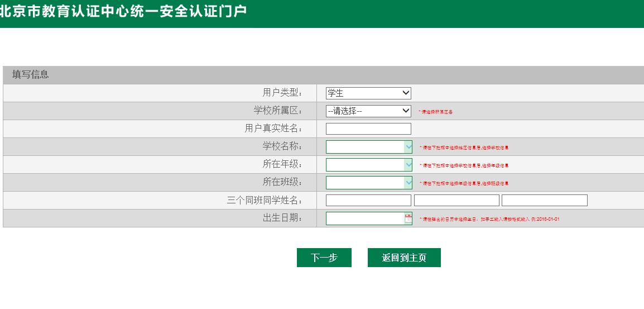Viewport: 644px width, 309px height.
Task: Click the 下一步 button
Action: 324,258
